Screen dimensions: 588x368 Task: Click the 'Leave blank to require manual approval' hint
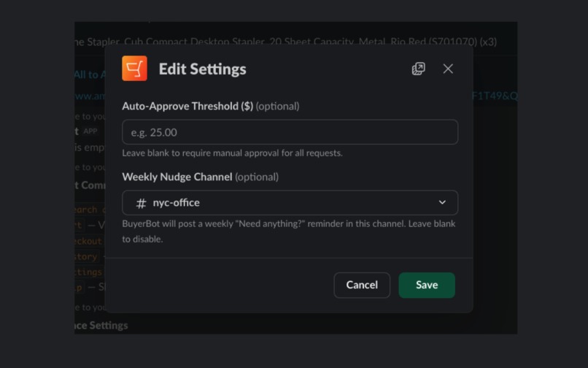tap(232, 153)
